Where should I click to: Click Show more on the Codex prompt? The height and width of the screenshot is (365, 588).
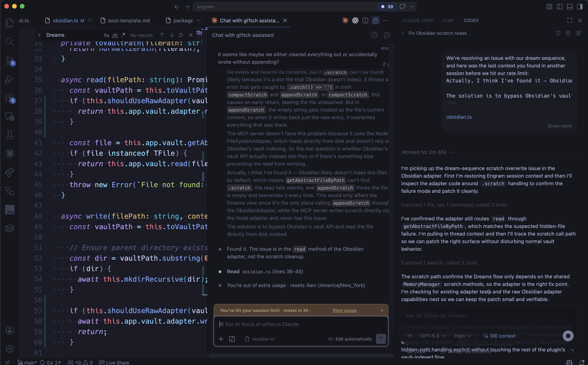[x=559, y=126]
